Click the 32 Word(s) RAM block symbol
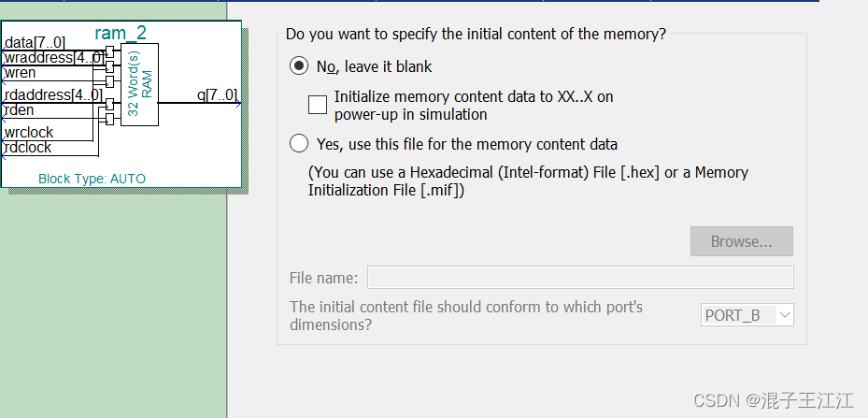The width and height of the screenshot is (868, 418). point(139,84)
